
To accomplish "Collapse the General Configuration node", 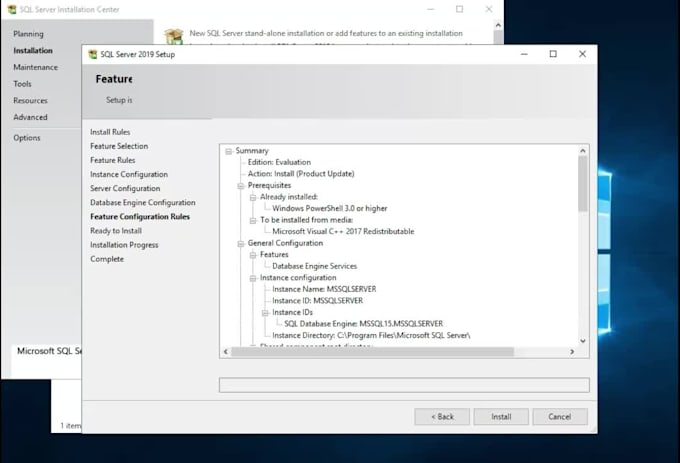I will [x=241, y=244].
